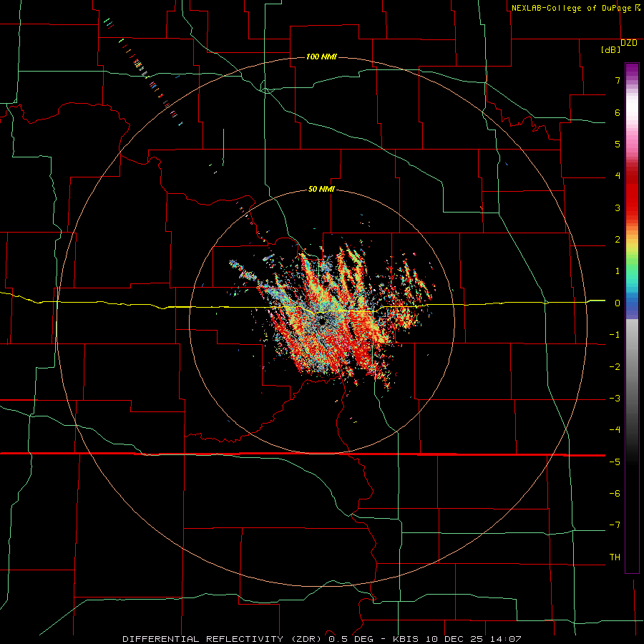Screen dimensions: 644x644
Task: Click the TH threshold label on the scale
Action: click(x=615, y=557)
